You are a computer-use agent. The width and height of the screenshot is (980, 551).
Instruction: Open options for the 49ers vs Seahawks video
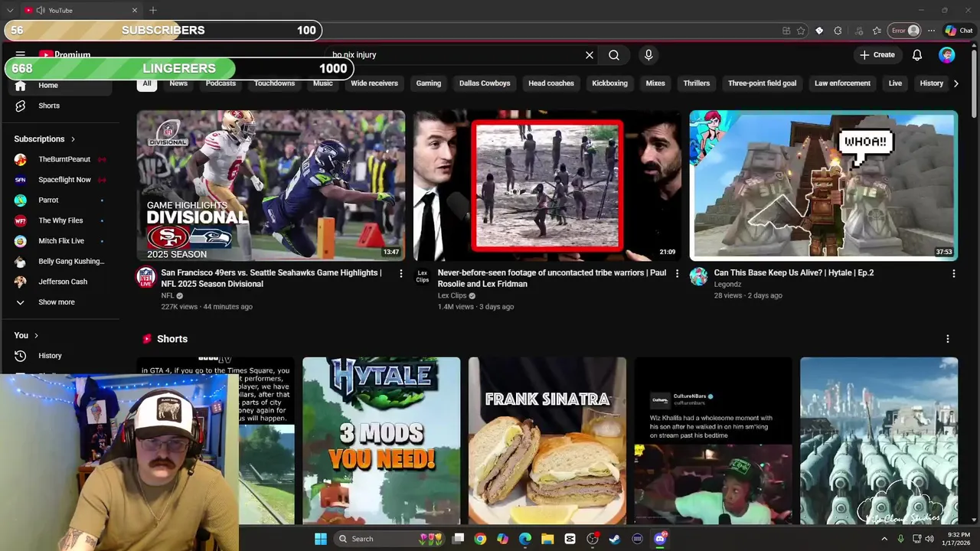400,273
